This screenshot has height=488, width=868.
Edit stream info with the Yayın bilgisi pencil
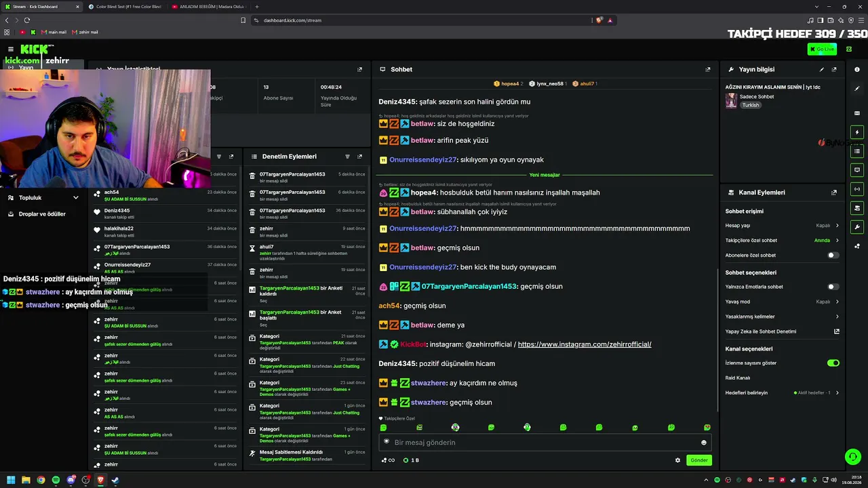(x=822, y=69)
